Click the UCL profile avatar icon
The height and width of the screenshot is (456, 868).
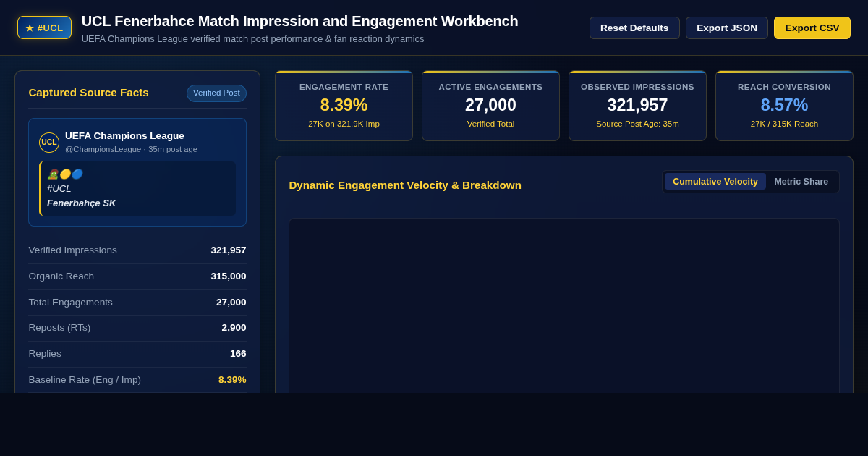[x=49, y=143]
